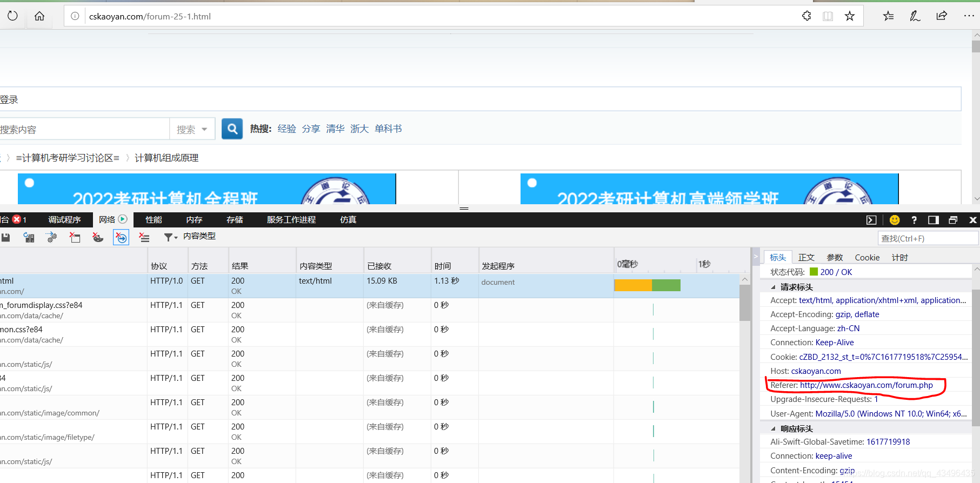Open the 搜索 type dropdown
Viewport: 980px width, 483px height.
[192, 129]
